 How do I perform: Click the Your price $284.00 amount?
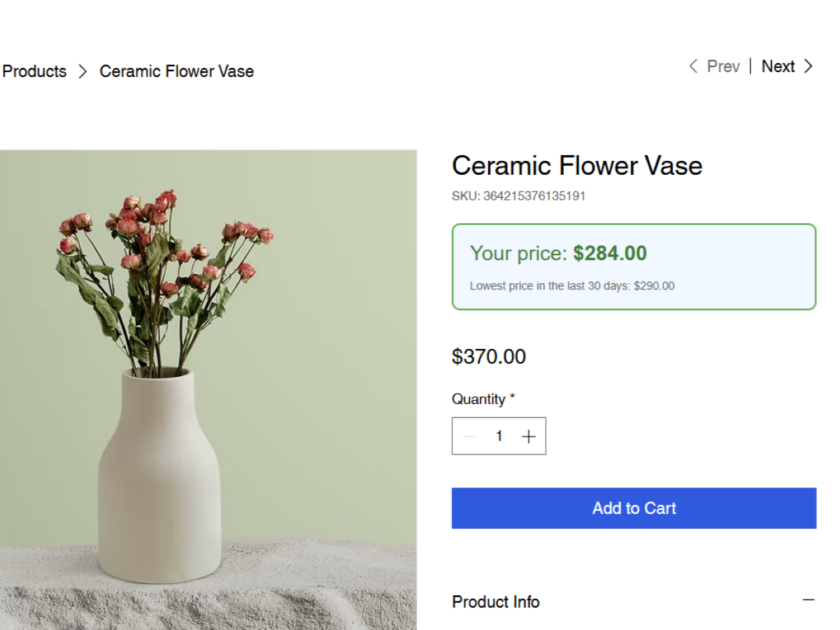pyautogui.click(x=610, y=253)
